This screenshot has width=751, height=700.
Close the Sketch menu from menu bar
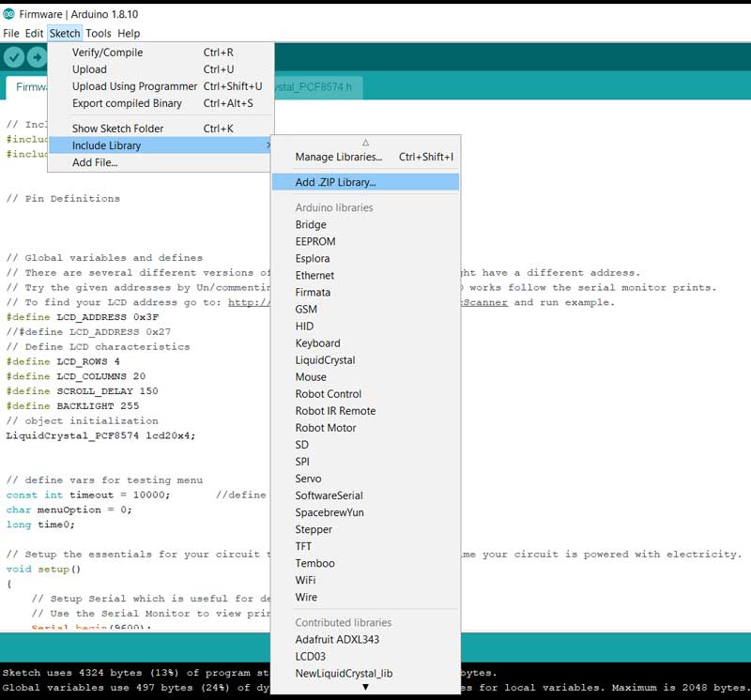click(x=65, y=34)
